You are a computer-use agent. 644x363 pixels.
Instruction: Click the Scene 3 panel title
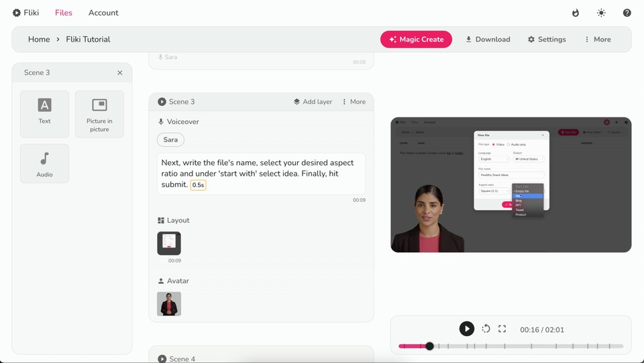pos(37,72)
